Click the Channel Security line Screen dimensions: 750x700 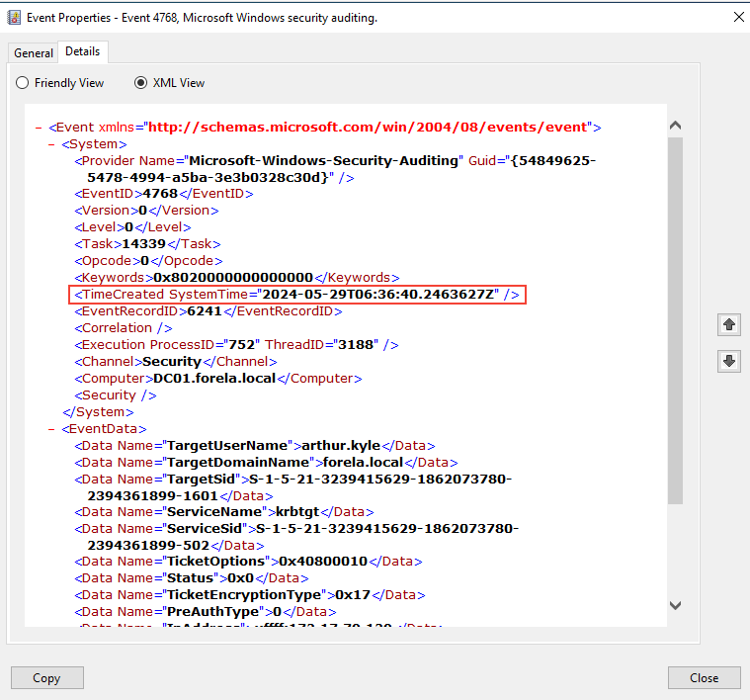(x=176, y=362)
